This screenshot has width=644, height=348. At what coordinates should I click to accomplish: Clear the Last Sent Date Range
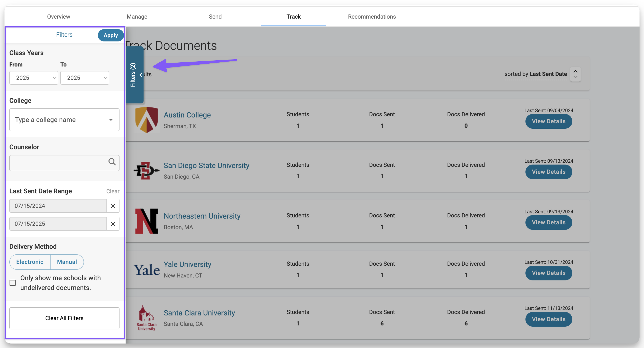(x=113, y=191)
